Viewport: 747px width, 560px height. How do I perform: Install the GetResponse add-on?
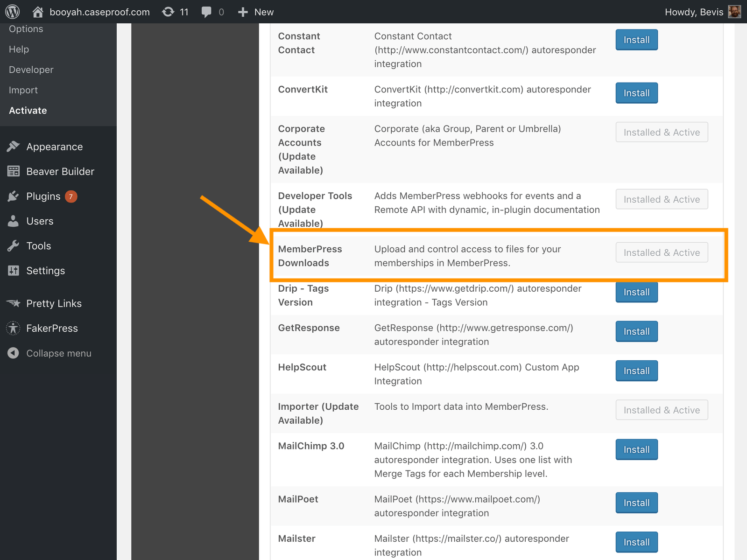(x=636, y=331)
